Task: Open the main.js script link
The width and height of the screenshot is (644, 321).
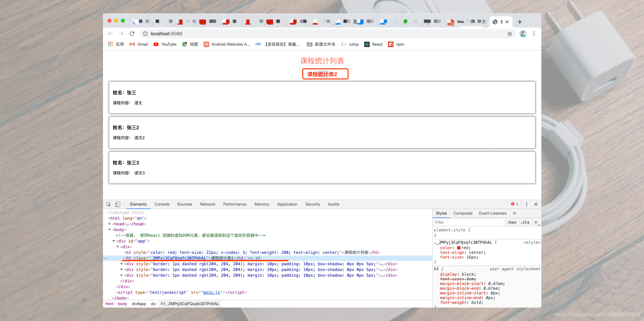Action: pyautogui.click(x=211, y=292)
